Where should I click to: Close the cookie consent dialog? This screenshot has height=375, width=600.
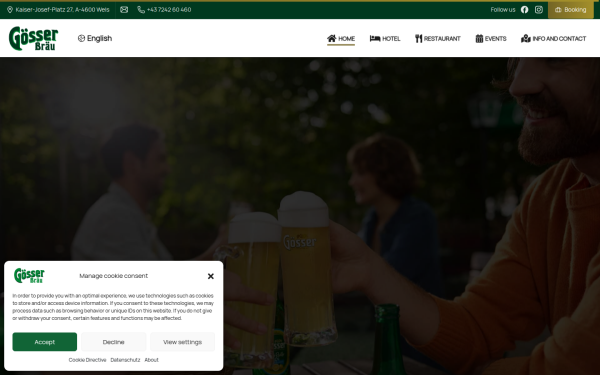click(210, 276)
